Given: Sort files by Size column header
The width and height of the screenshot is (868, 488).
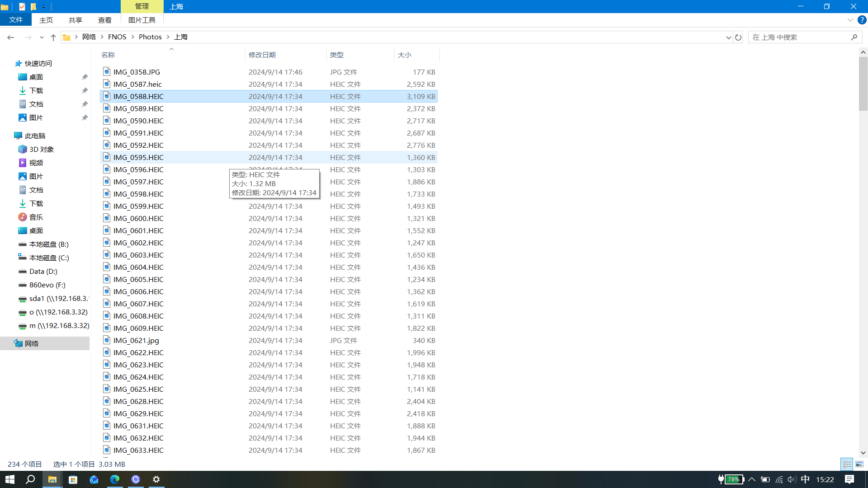Looking at the screenshot, I should tap(405, 55).
